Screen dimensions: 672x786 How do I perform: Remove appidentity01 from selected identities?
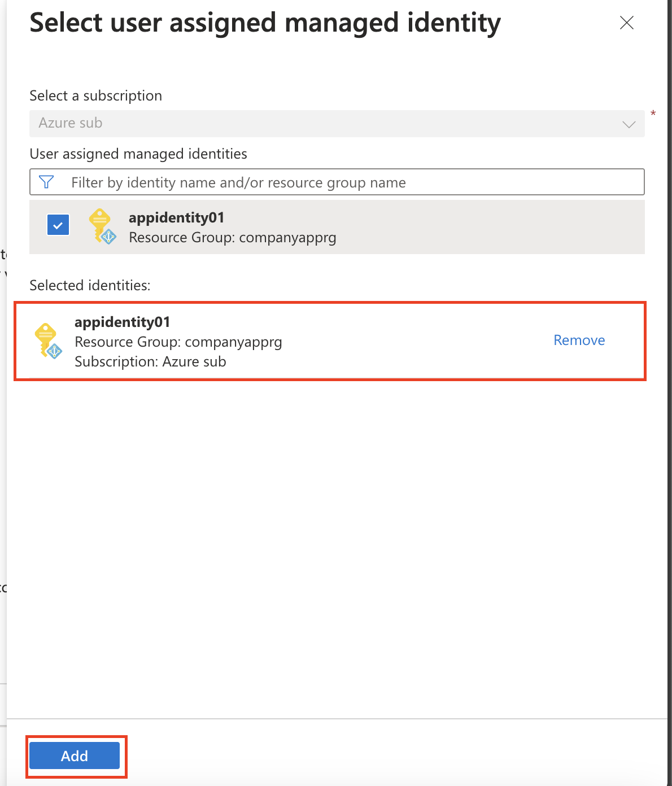[x=579, y=340]
